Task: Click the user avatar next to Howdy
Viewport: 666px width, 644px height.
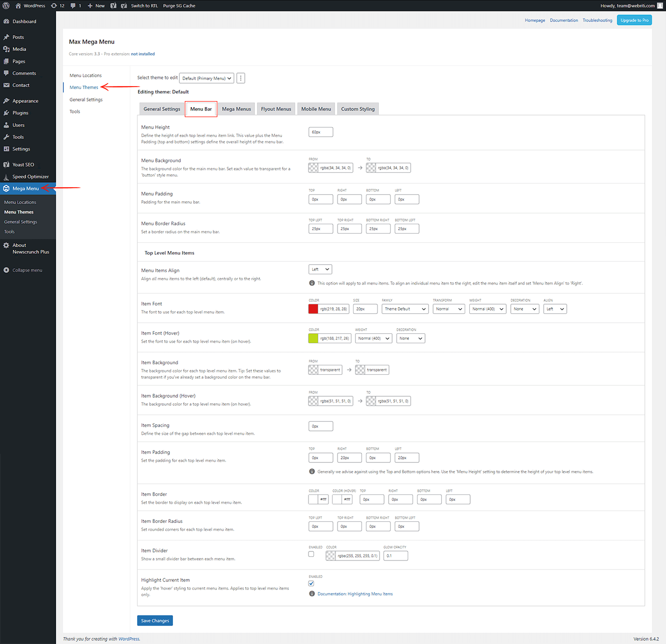Action: pos(659,6)
